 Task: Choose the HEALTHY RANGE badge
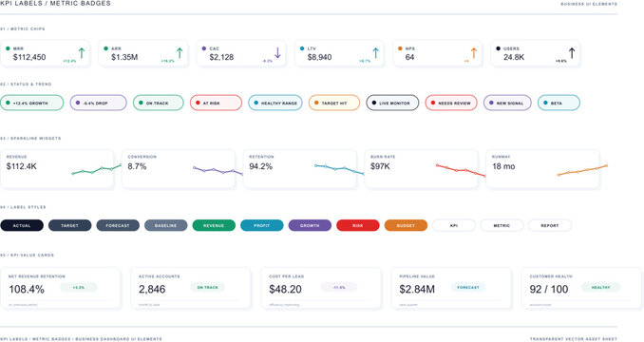point(275,103)
